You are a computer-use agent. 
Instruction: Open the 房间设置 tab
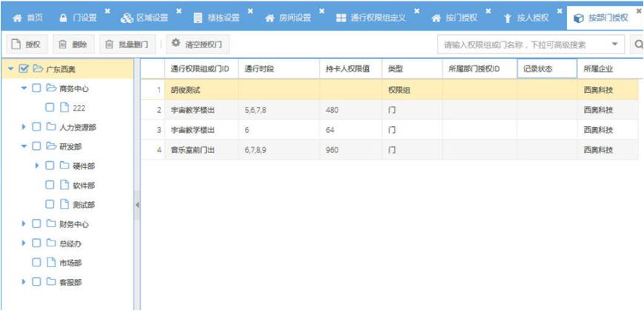coord(288,18)
